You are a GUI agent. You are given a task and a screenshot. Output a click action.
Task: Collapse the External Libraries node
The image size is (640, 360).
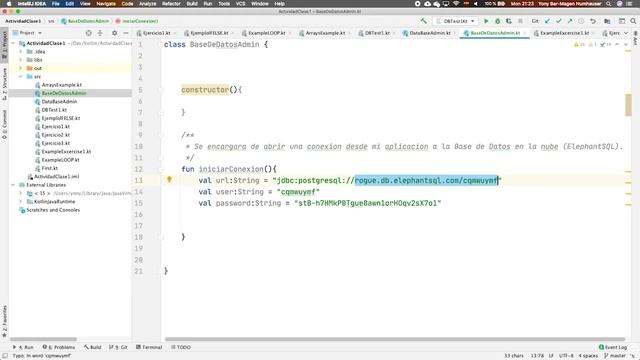pyautogui.click(x=13, y=184)
